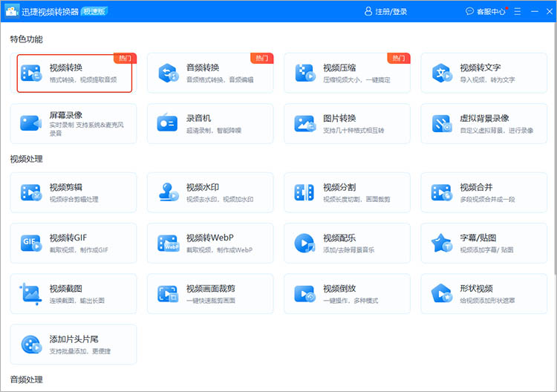Click the app logo in the title bar
The width and height of the screenshot is (557, 392).
point(11,11)
